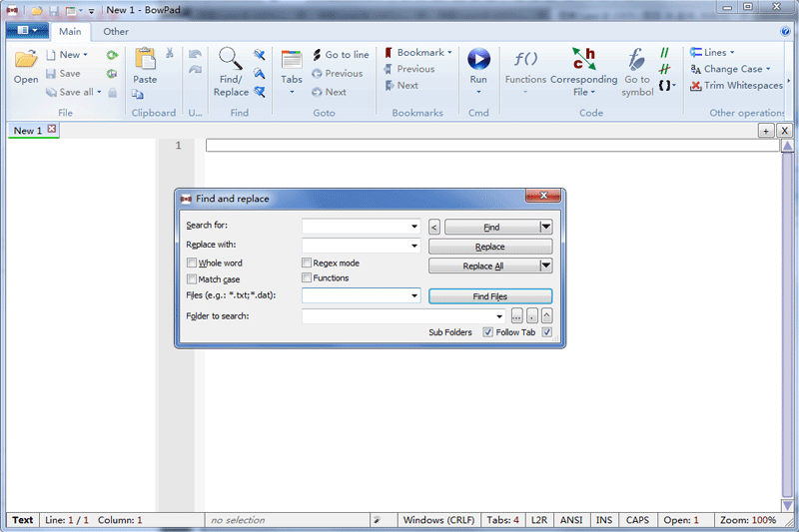Click the add new tab + button
This screenshot has height=532, width=799.
[765, 131]
